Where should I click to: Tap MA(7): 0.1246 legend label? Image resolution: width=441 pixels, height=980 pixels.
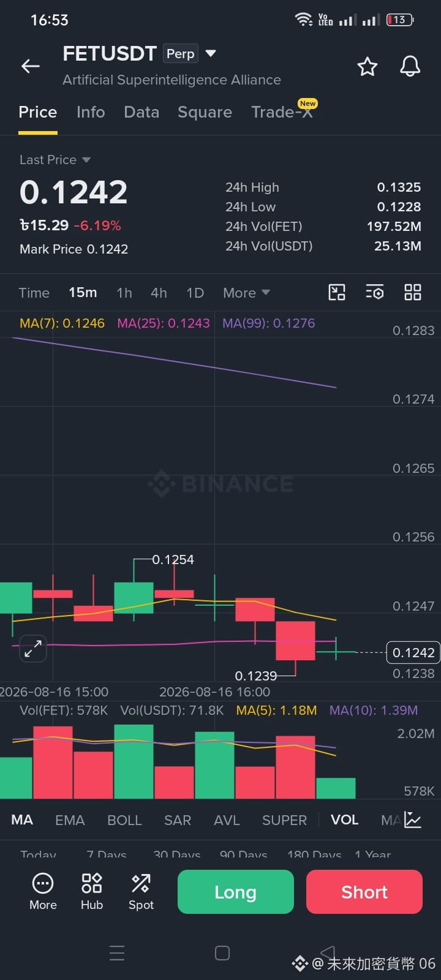[x=62, y=323]
